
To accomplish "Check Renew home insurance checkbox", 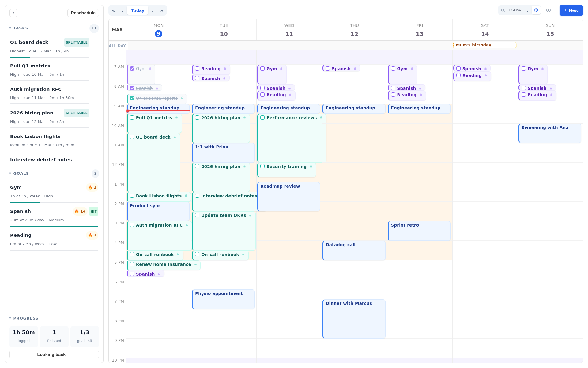I will click(132, 264).
